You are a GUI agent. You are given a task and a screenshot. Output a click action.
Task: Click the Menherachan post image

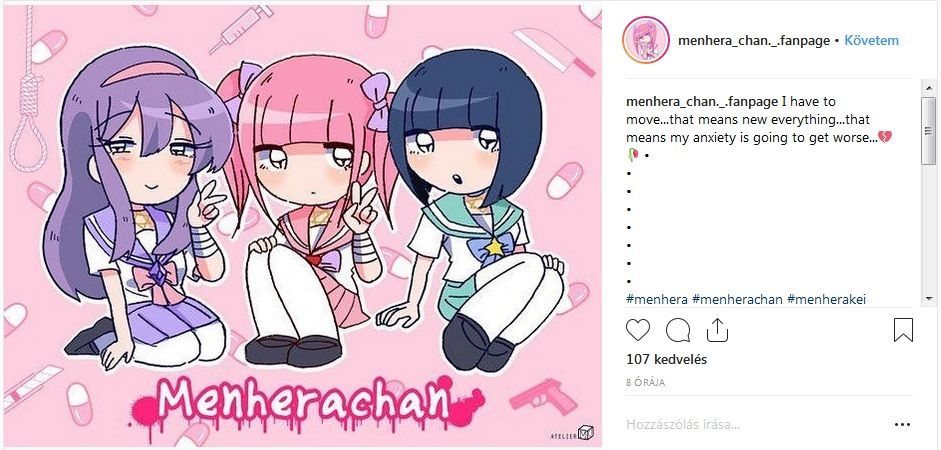click(x=302, y=226)
